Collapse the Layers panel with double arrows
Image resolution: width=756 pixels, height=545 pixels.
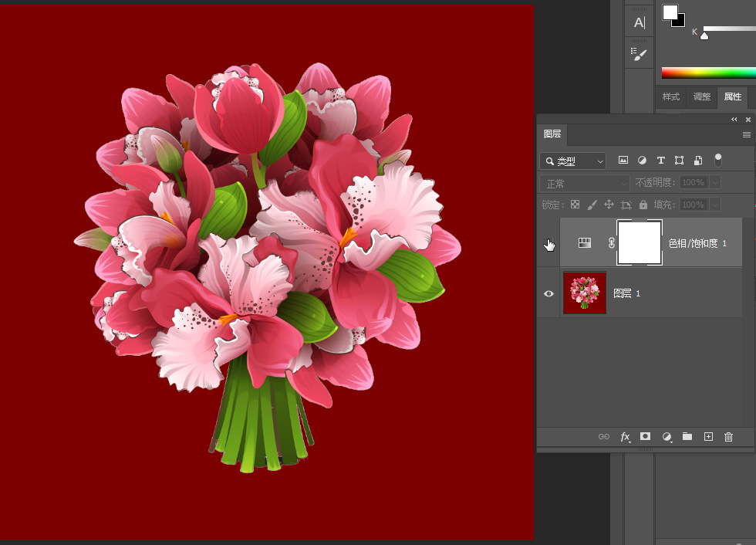tap(734, 120)
